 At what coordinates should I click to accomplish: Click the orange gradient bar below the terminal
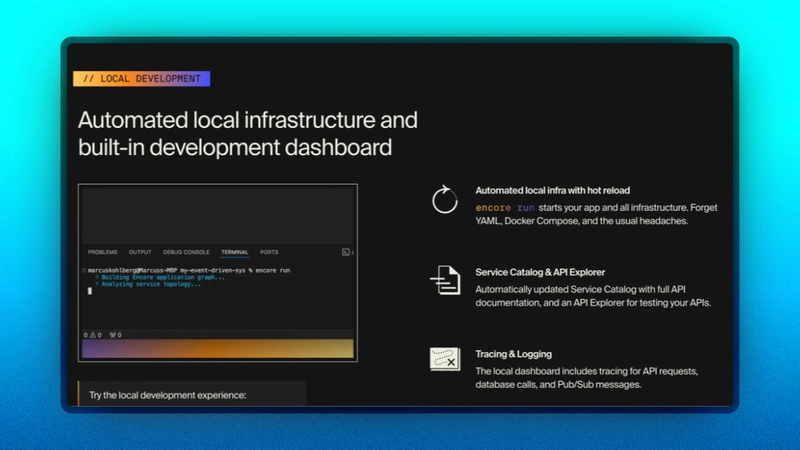coord(217,349)
